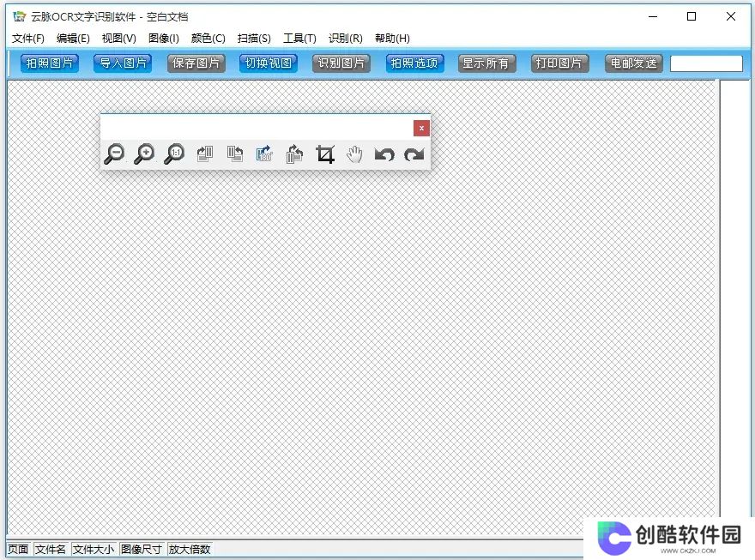Click the 页面 status bar label
Viewport: 755px width, 560px height.
click(x=18, y=549)
